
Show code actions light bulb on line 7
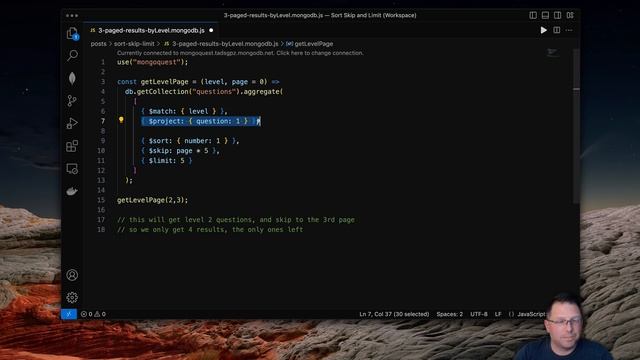pos(121,120)
